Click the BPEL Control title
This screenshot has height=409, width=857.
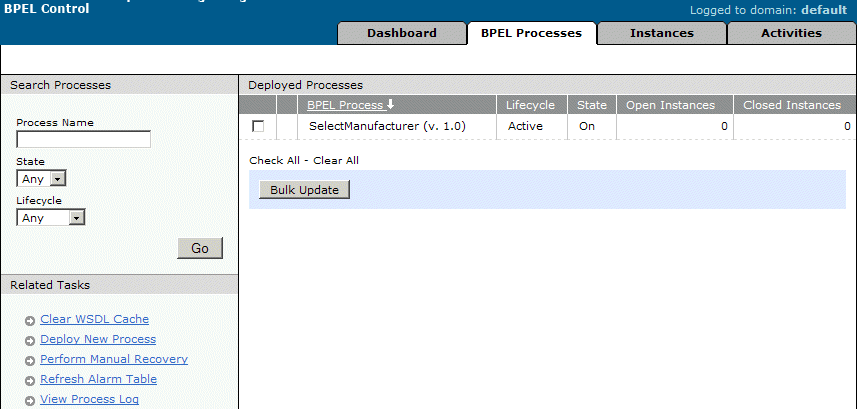tap(46, 9)
